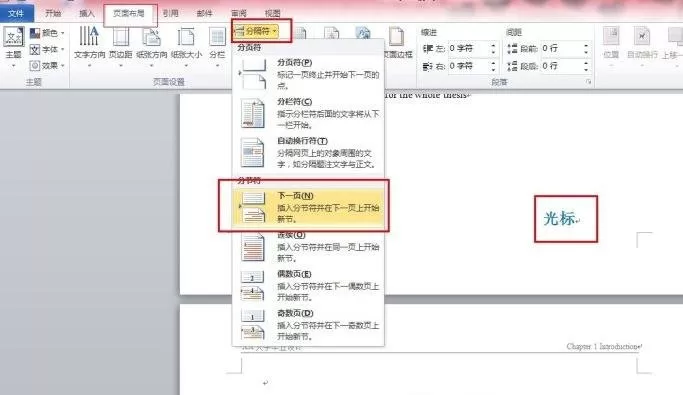Open the 文件 (File) tab
The image size is (683, 395).
coord(17,14)
